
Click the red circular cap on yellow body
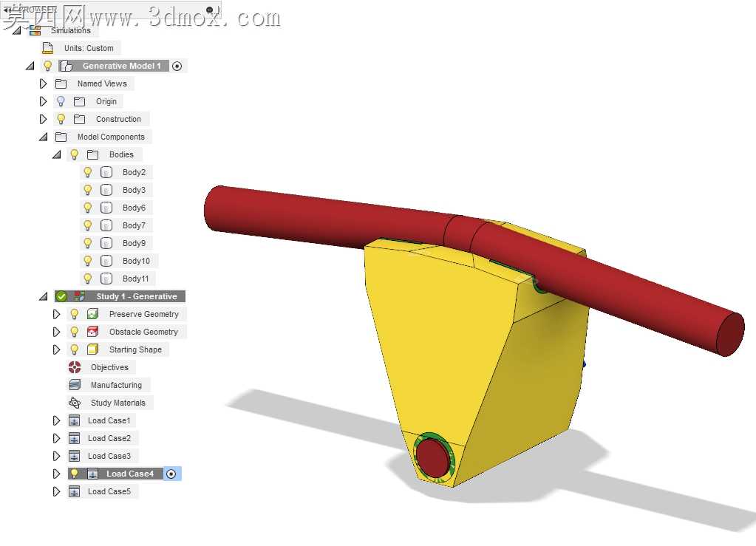coord(432,457)
